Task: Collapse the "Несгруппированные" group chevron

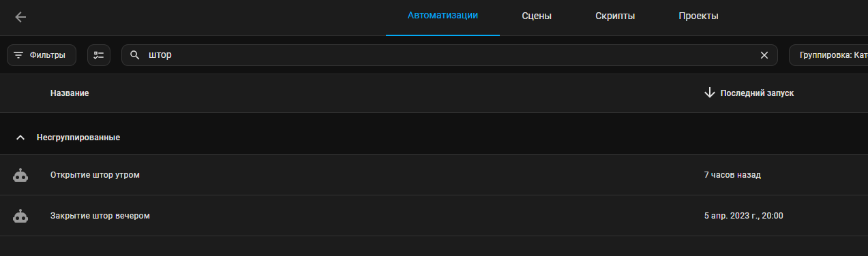Action: click(x=20, y=138)
